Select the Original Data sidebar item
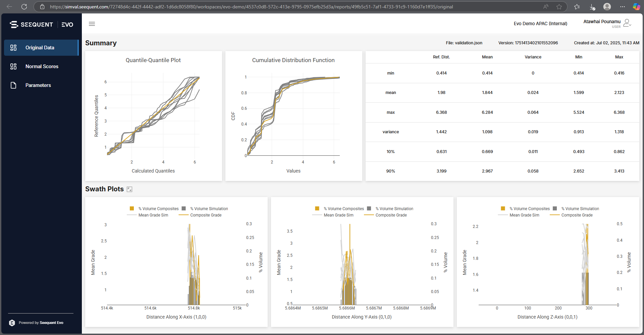 (x=40, y=48)
